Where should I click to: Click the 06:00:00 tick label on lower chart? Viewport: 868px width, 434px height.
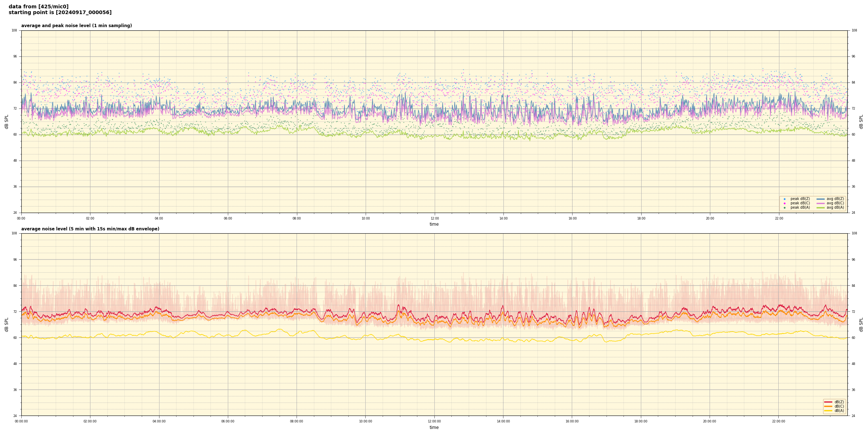(x=228, y=421)
